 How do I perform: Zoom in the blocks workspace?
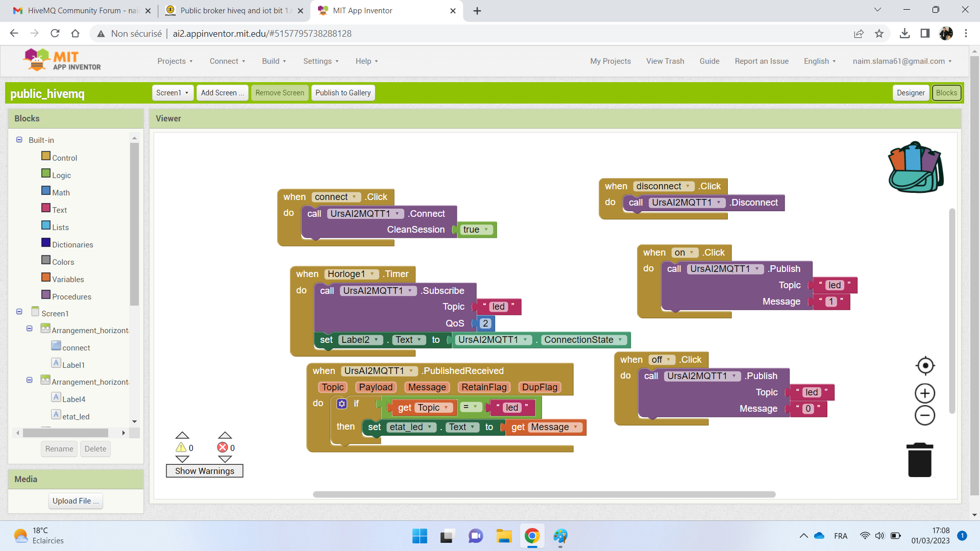click(925, 393)
